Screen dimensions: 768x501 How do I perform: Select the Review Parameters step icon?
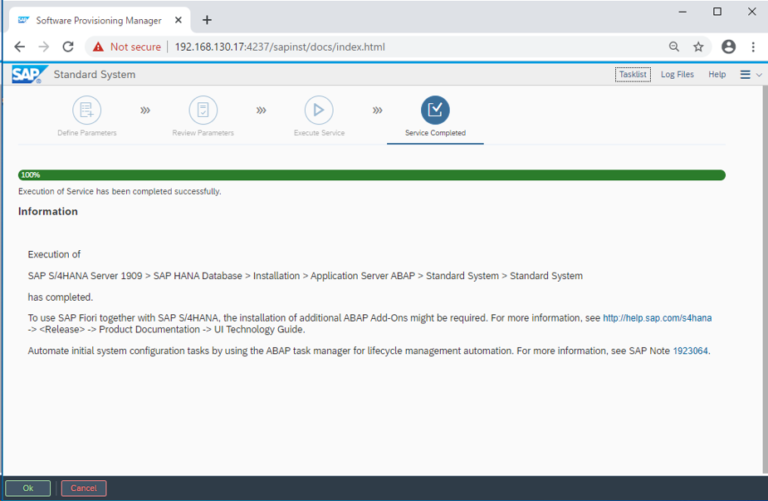pos(203,110)
